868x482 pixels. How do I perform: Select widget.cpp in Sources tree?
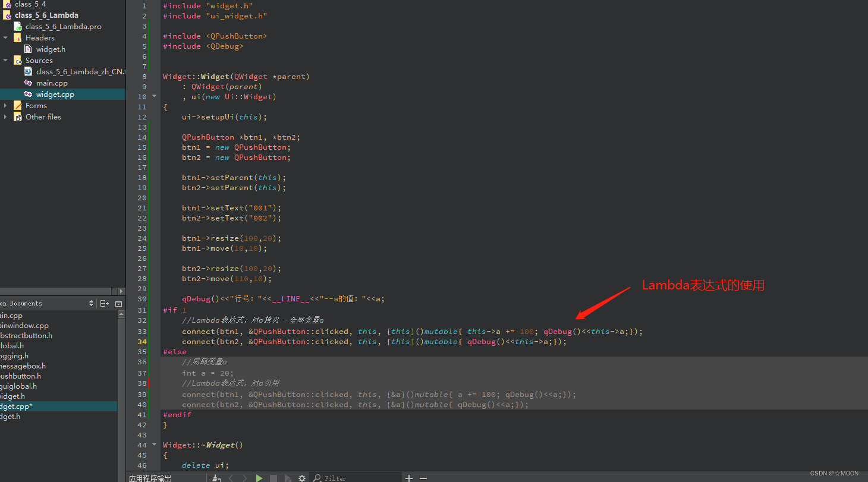(55, 94)
